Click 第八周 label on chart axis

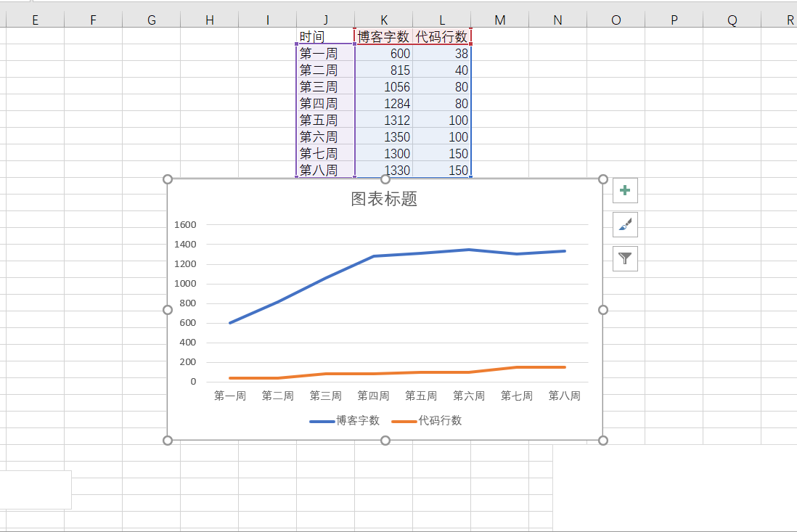click(x=565, y=396)
